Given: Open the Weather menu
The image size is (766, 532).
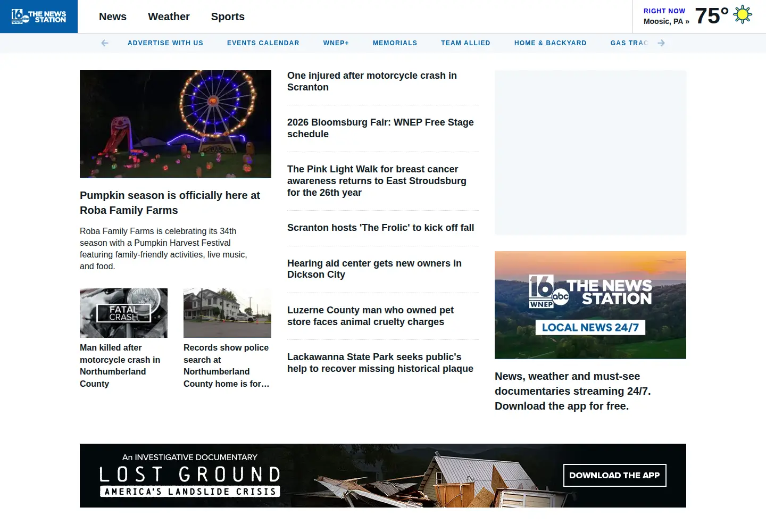Looking at the screenshot, I should coord(169,16).
